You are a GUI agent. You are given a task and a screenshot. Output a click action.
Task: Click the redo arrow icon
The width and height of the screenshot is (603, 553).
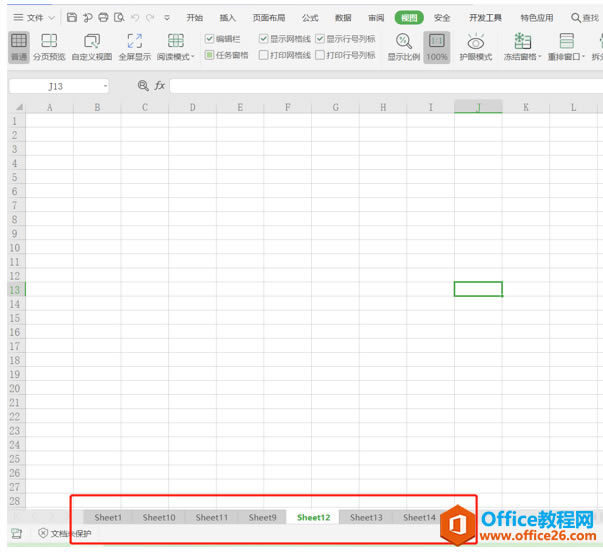pos(150,17)
